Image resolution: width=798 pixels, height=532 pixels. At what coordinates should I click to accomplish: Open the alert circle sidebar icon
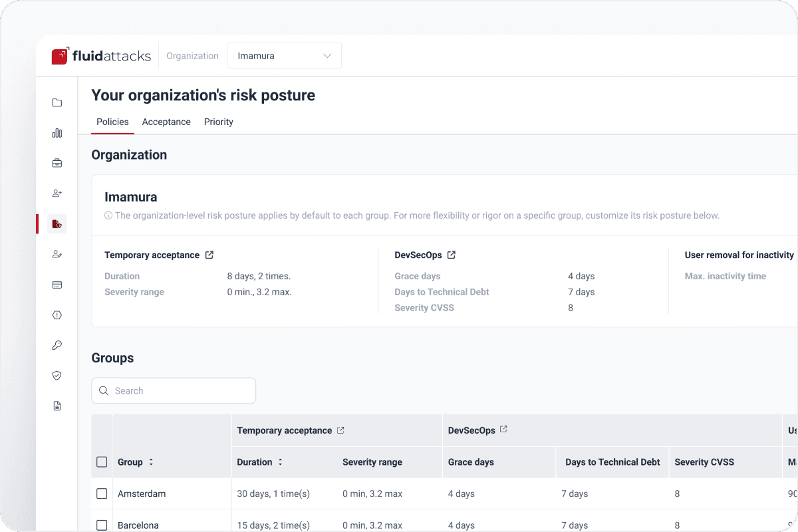[57, 315]
